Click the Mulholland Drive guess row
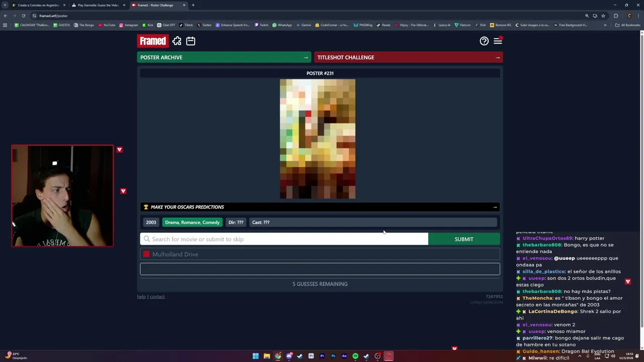The height and width of the screenshot is (362, 644). pos(320,254)
